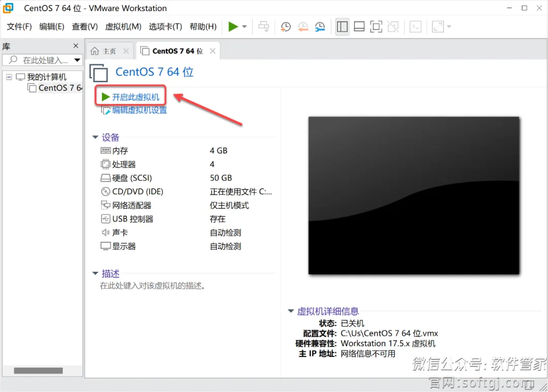The image size is (548, 392).
Task: Close the CentOS 7 64 位 tab
Action: (x=213, y=51)
